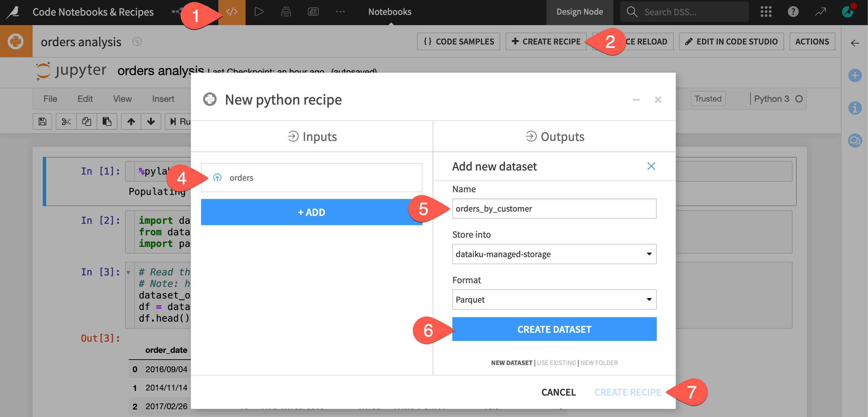Click the CREATE DATASET button
Image resolution: width=868 pixels, height=417 pixels.
coord(554,329)
